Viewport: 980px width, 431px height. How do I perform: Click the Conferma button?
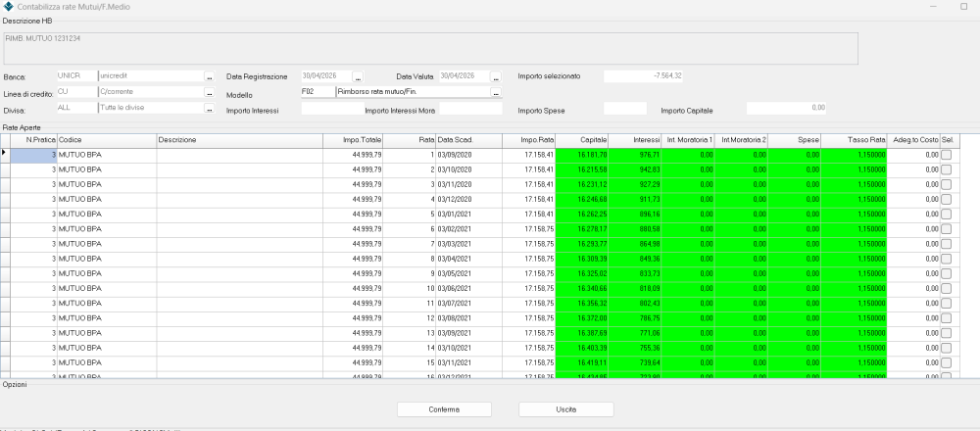[444, 409]
